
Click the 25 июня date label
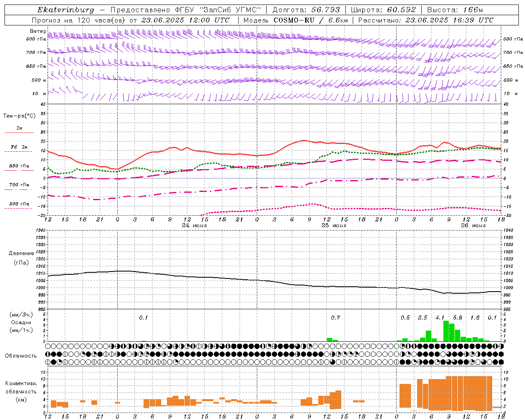click(x=333, y=226)
